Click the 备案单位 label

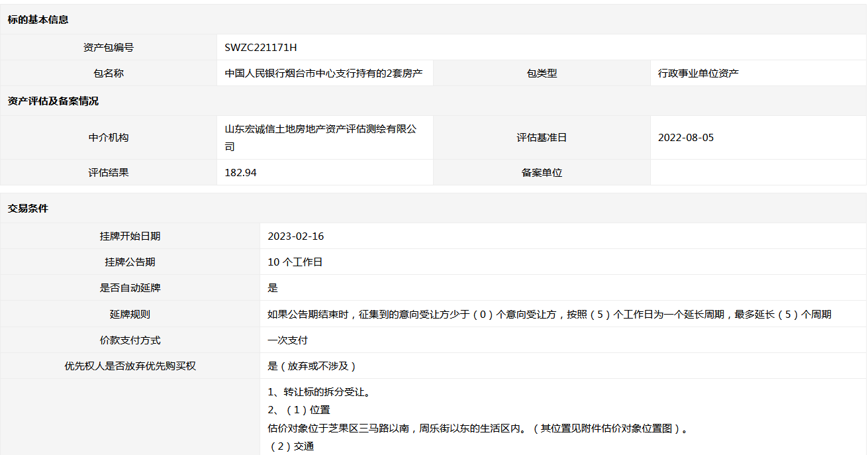point(542,173)
